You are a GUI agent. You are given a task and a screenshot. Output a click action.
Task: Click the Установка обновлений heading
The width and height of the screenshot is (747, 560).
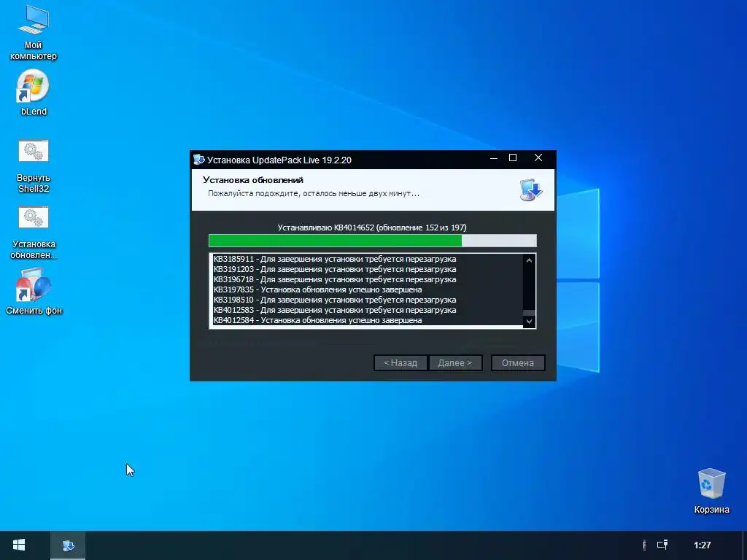pyautogui.click(x=253, y=180)
